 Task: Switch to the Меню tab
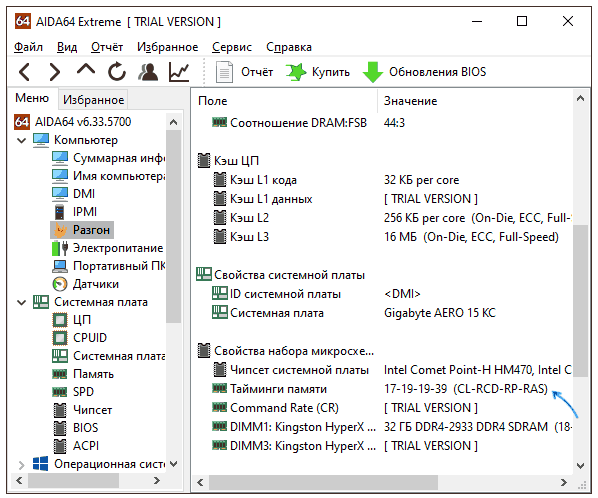pyautogui.click(x=32, y=98)
